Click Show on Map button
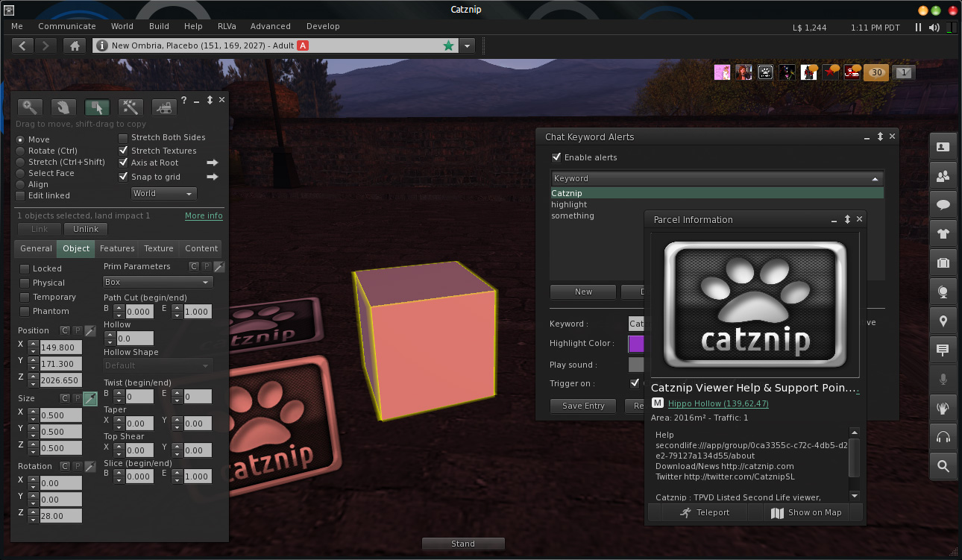The image size is (962, 560). click(806, 512)
